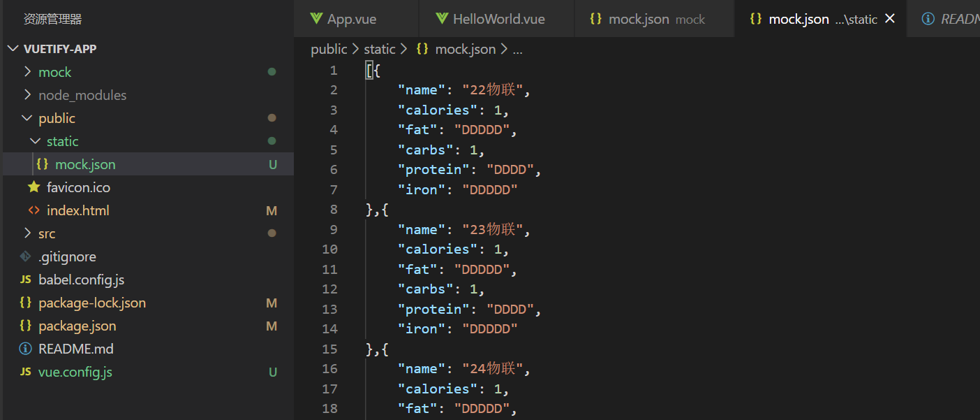The width and height of the screenshot is (980, 420).
Task: Click the U status badge beside vue.config.js
Action: (x=273, y=372)
